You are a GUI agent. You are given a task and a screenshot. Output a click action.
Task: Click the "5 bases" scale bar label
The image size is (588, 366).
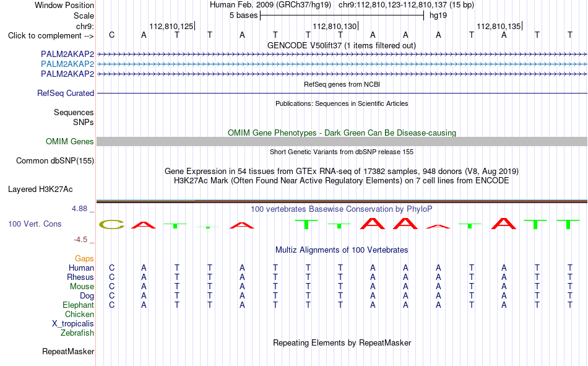click(x=244, y=15)
